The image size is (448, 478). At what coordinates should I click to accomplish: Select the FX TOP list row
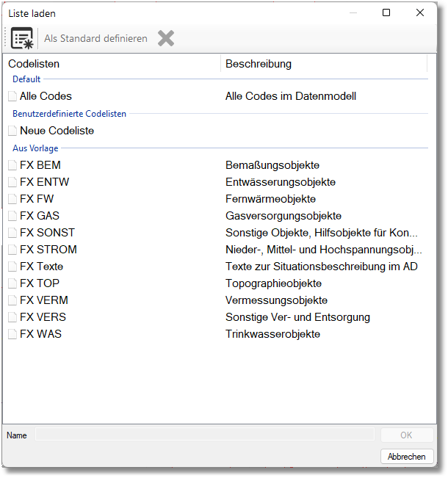pos(40,283)
